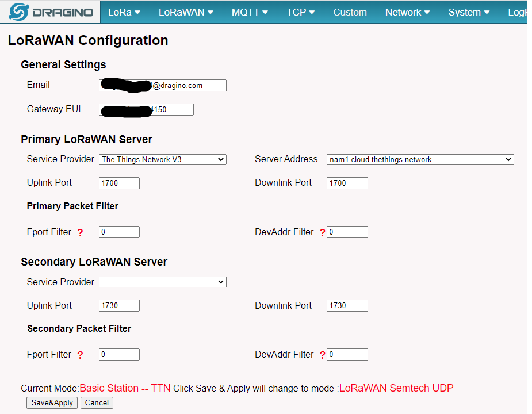
Task: Open the Network menu
Action: (x=407, y=12)
